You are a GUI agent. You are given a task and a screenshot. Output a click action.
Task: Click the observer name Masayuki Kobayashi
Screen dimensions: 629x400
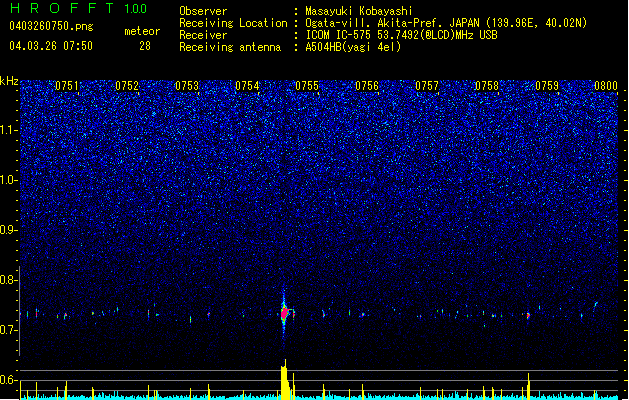coord(359,11)
